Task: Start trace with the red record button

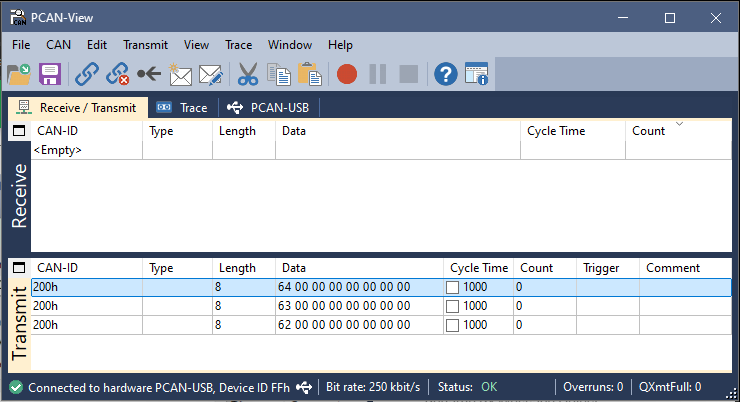Action: [x=347, y=74]
